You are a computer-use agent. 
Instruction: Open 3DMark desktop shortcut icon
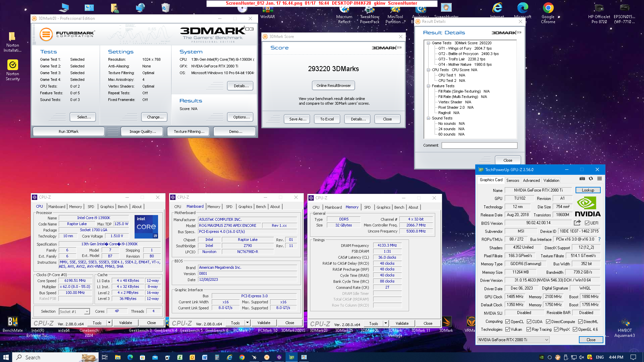pyautogui.click(x=446, y=324)
